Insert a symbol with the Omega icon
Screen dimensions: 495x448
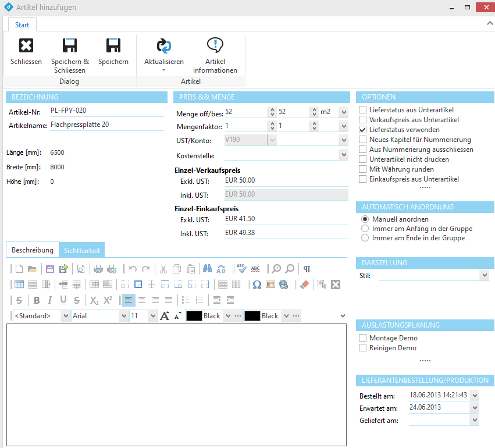tap(257, 285)
